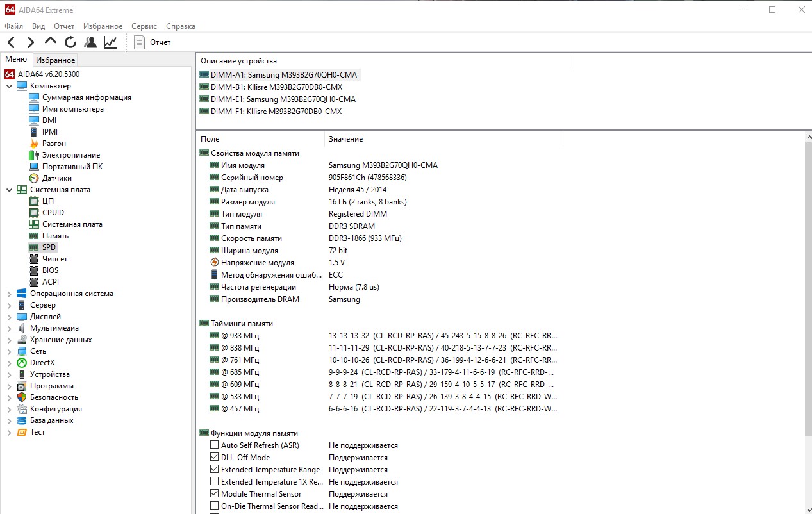
Task: Select the Суммарная информация icon
Action: coord(34,97)
